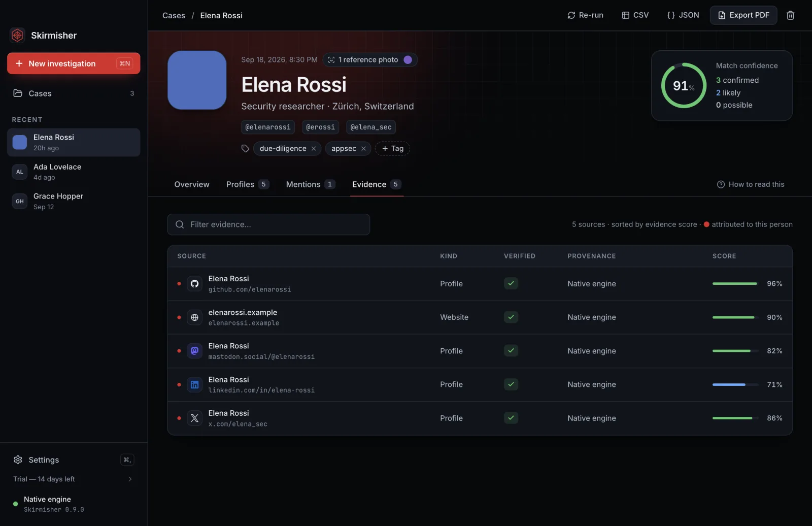Click Export PDF button
The image size is (812, 526).
click(743, 15)
